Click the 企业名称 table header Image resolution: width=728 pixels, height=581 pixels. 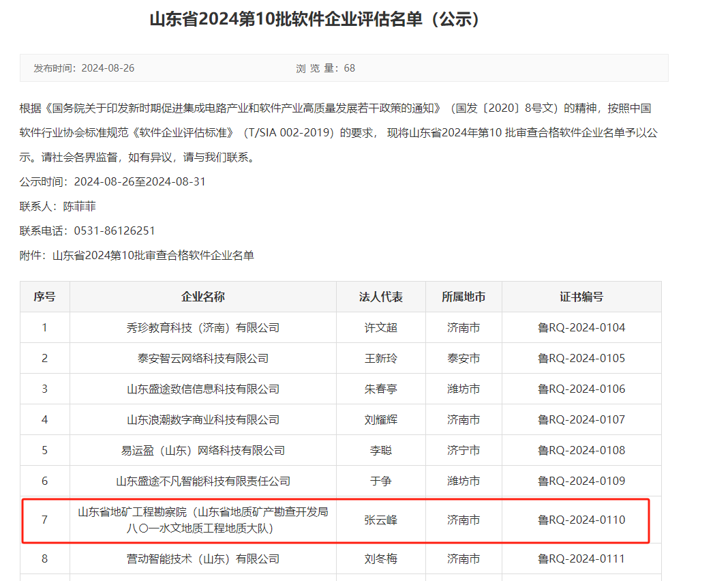point(202,296)
